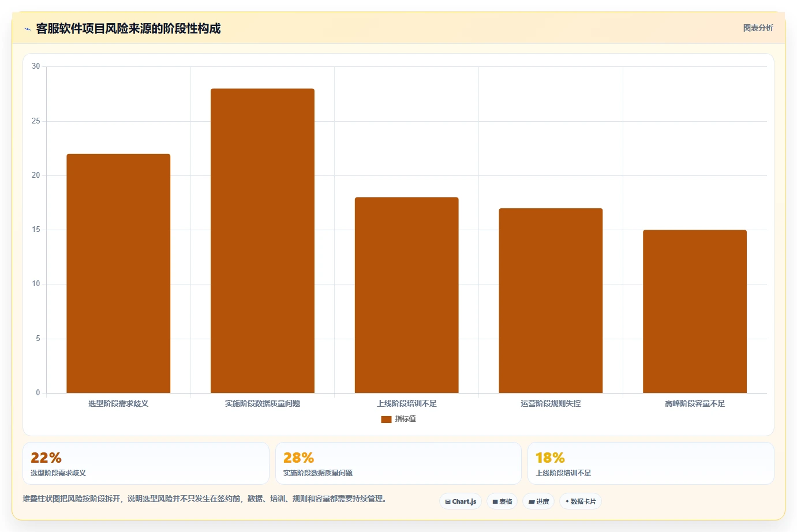Select the 运营阶段规则失控 bar
The height and width of the screenshot is (532, 797).
[551, 301]
